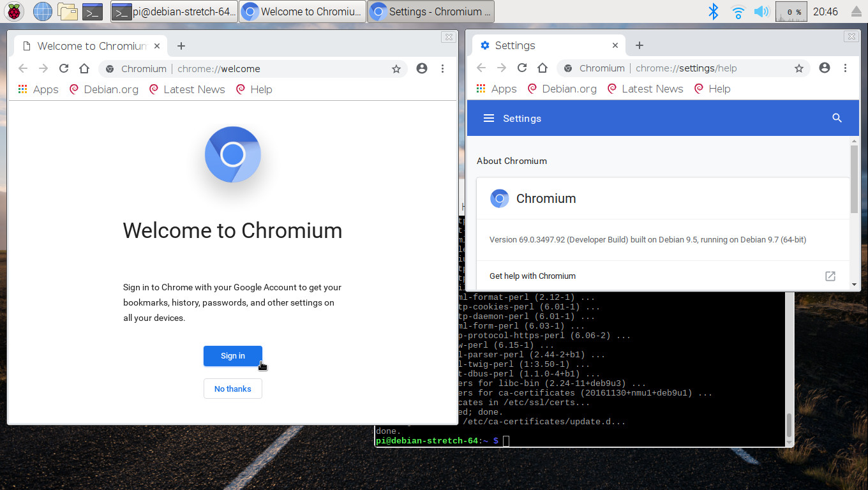Screen dimensions: 868x490
Task: Reload the chrome://welcome page
Action: (x=64, y=68)
